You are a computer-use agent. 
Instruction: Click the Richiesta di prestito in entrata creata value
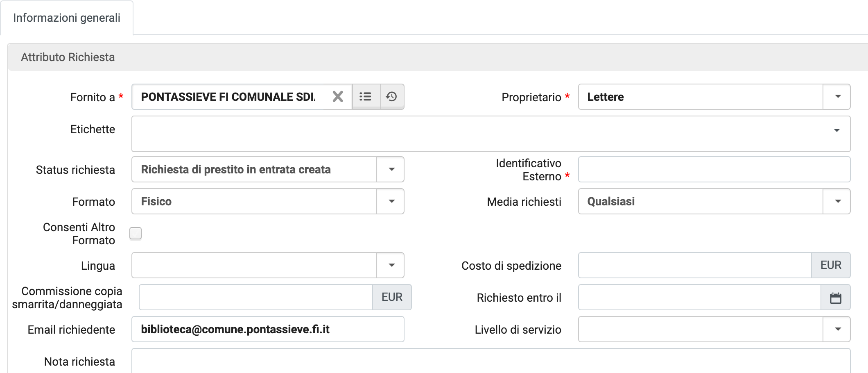[236, 170]
